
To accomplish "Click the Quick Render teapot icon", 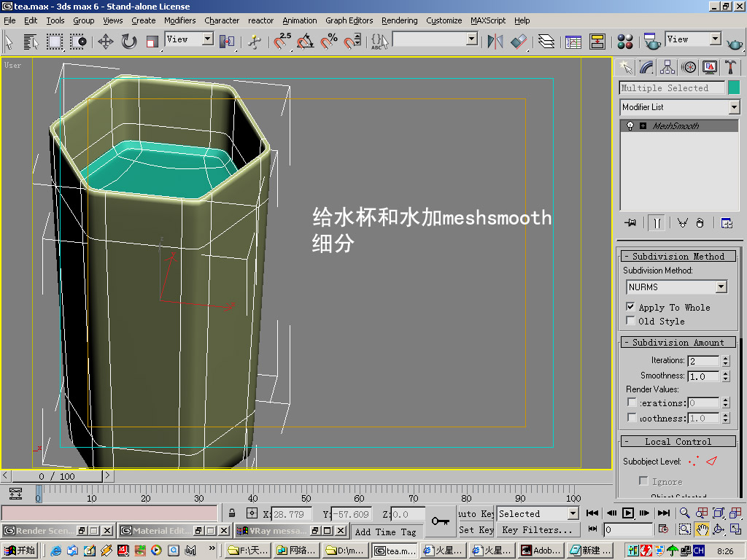I will click(x=735, y=43).
